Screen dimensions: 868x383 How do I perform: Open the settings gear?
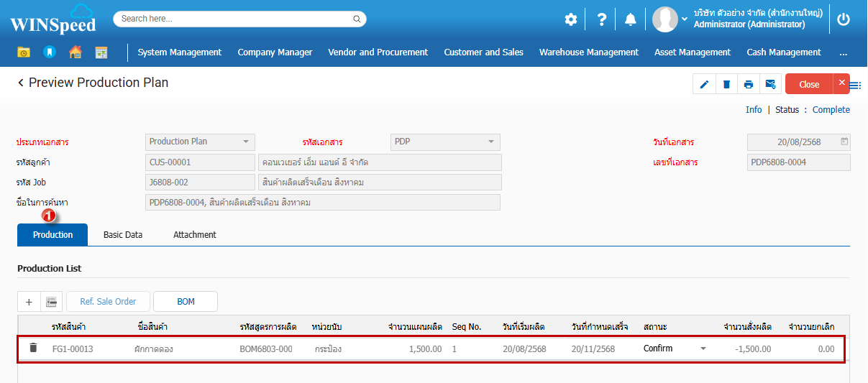pyautogui.click(x=571, y=19)
